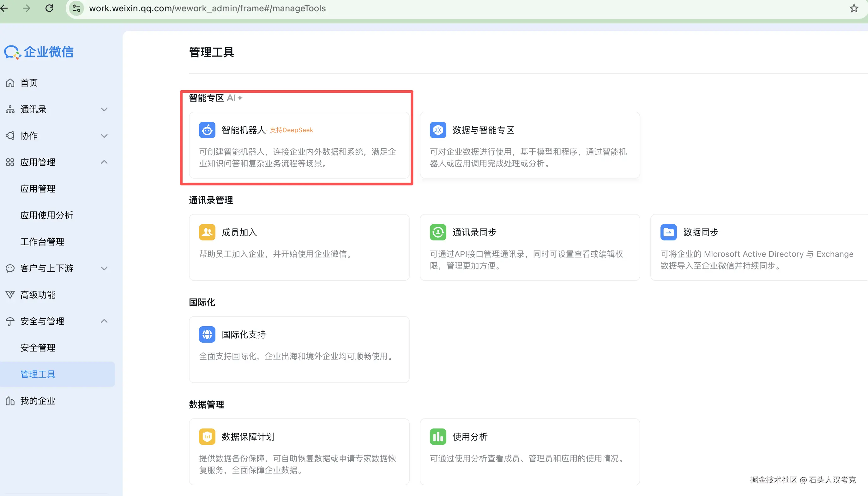The image size is (868, 496).
Task: Bookmark this page with the star icon
Action: click(854, 8)
